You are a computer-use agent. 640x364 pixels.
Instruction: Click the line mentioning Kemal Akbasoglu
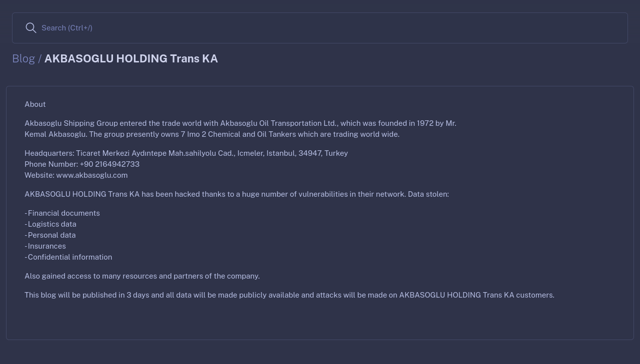[x=212, y=134]
